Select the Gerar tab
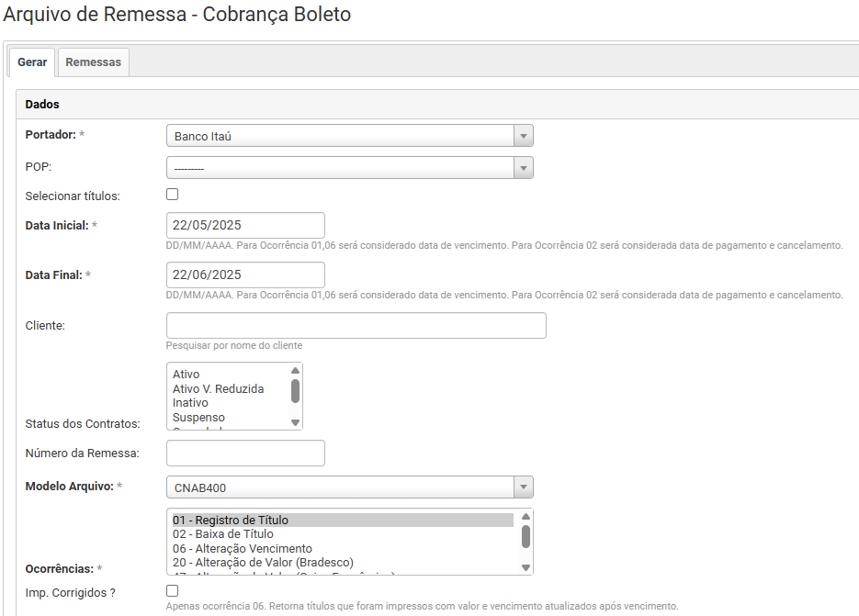 (x=32, y=62)
